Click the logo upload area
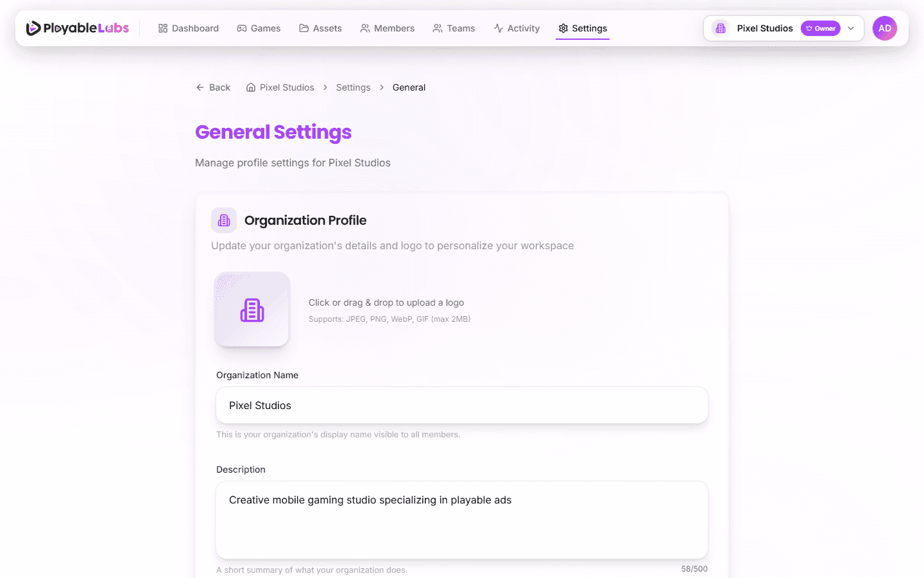 252,310
